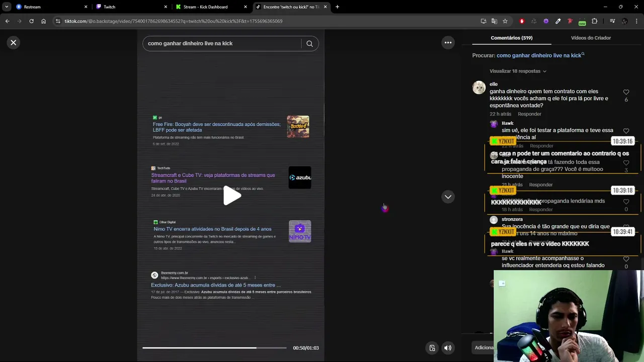
Task: Expand Visualizar 18 respostas
Action: [518, 71]
